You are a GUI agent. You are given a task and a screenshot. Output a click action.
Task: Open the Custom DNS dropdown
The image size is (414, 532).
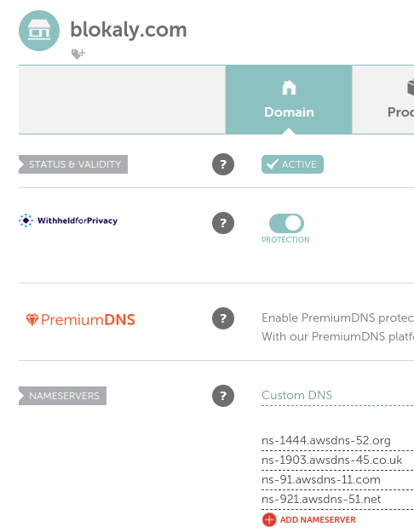(337, 396)
